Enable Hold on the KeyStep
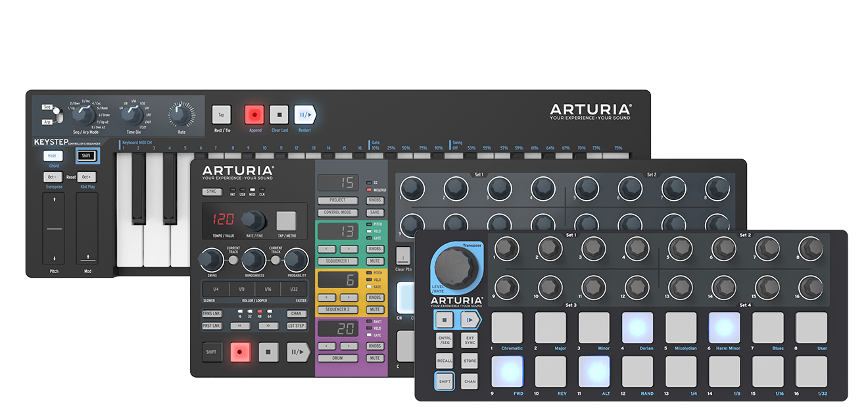This screenshot has width=868, height=412. [53, 155]
